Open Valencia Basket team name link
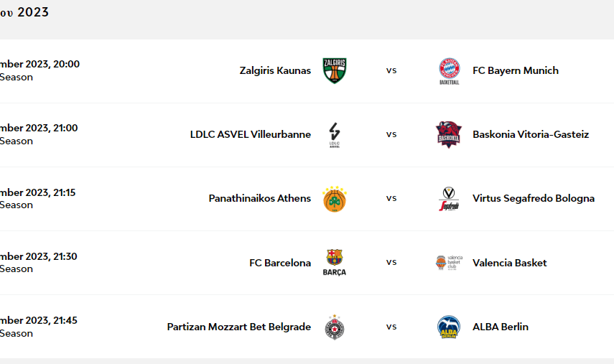This screenshot has width=614, height=364. pyautogui.click(x=509, y=263)
